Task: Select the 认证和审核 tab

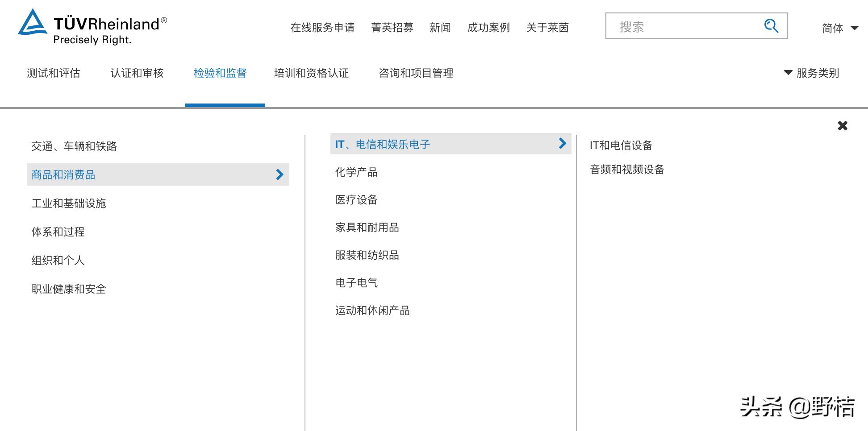Action: (x=137, y=73)
